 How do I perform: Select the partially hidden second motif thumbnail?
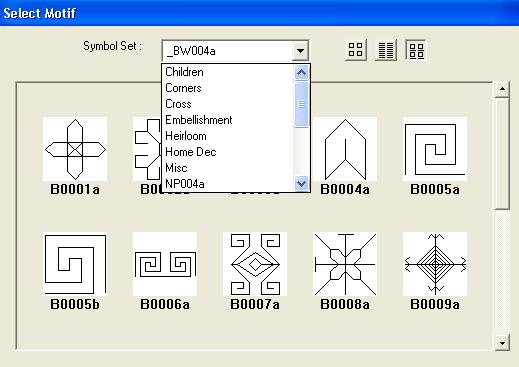(x=147, y=149)
